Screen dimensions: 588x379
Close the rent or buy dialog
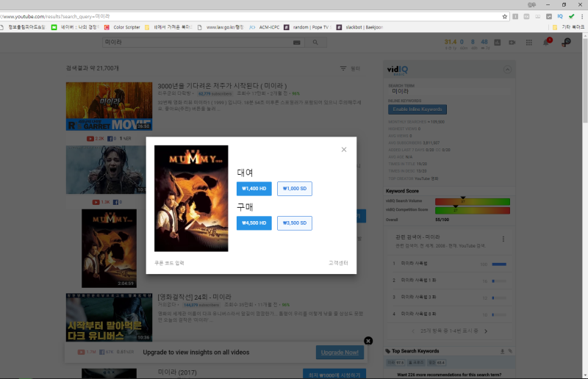(x=344, y=150)
